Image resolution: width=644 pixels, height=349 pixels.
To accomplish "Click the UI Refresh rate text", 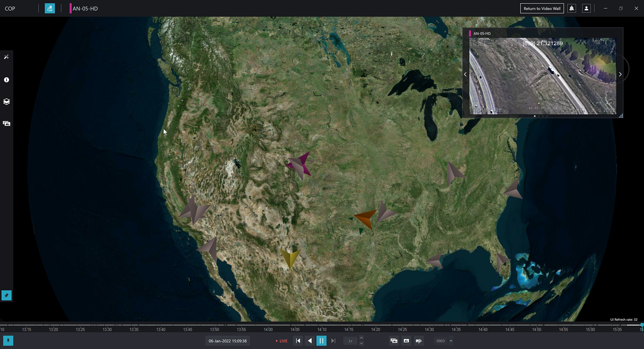I will point(624,319).
